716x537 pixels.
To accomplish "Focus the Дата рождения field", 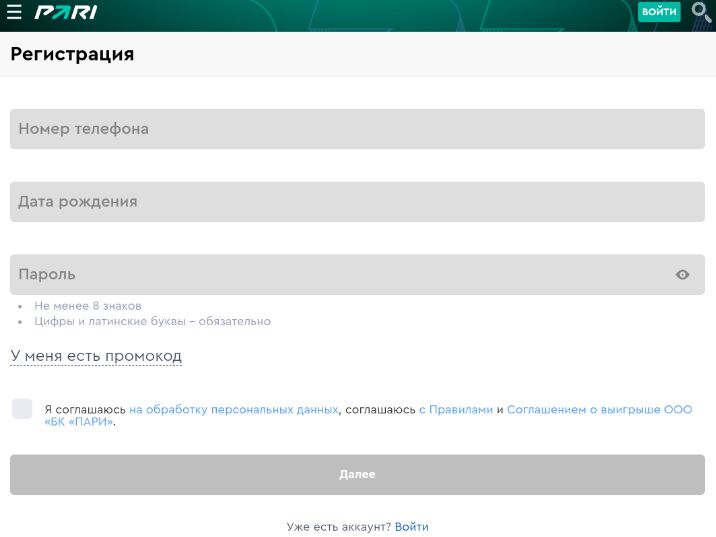I will pyautogui.click(x=357, y=202).
